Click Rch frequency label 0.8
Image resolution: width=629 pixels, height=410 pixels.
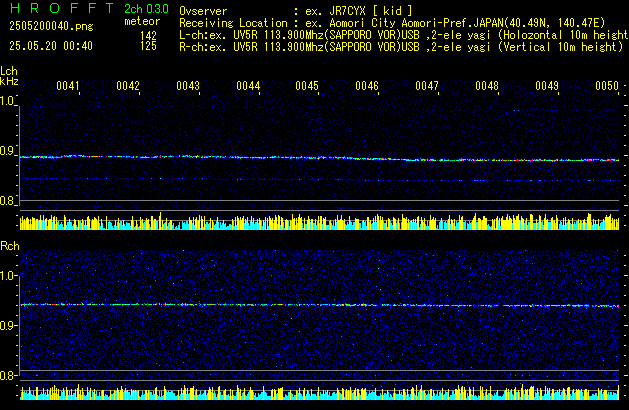point(7,375)
